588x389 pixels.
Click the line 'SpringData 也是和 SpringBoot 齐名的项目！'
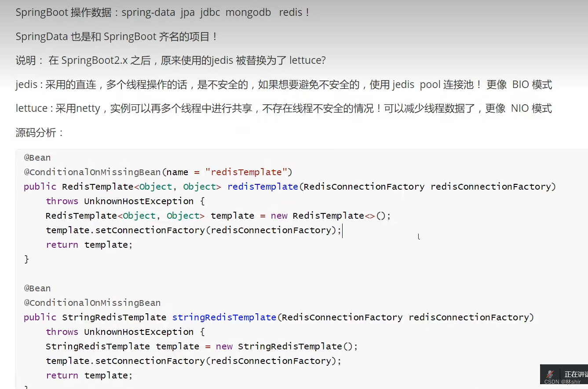pyautogui.click(x=117, y=37)
